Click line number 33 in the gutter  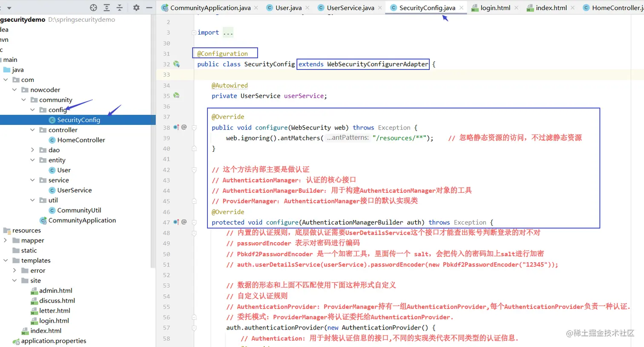(x=166, y=75)
